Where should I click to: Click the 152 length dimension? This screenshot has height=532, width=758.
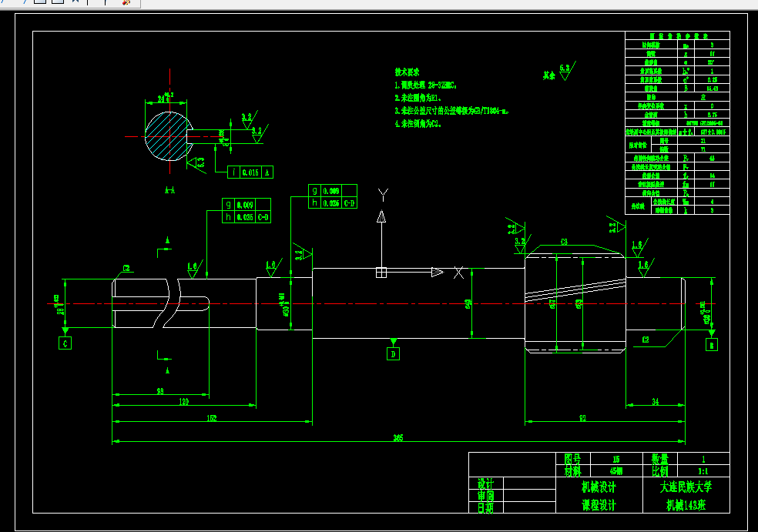(x=212, y=418)
